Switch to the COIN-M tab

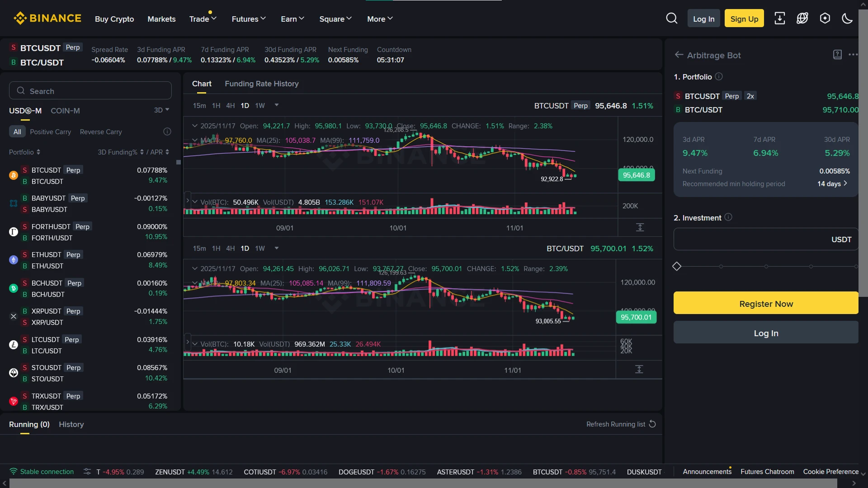[x=65, y=110]
